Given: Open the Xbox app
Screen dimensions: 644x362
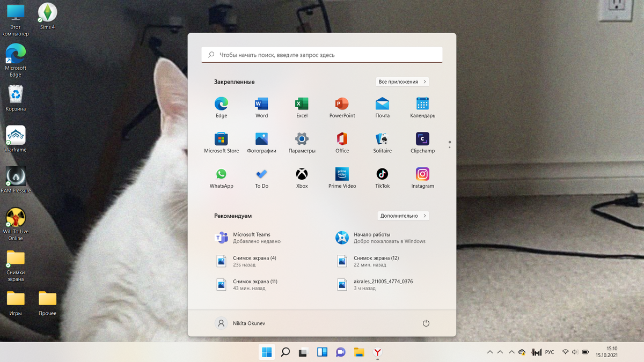Looking at the screenshot, I should (x=302, y=178).
